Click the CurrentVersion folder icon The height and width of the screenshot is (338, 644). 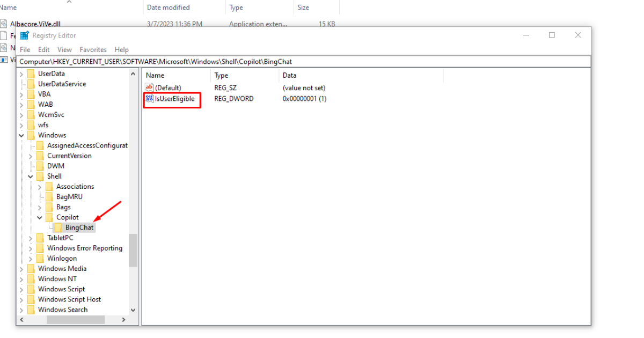[x=40, y=156]
